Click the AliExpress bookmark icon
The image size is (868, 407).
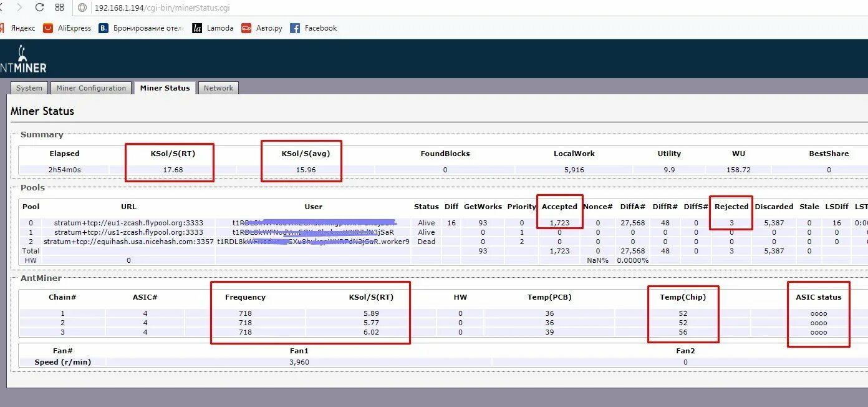click(48, 28)
